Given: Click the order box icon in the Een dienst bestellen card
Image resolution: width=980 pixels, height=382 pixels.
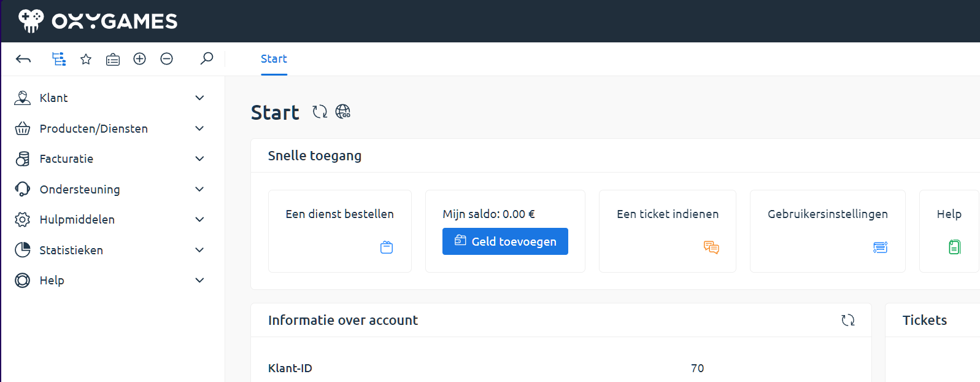Looking at the screenshot, I should pyautogui.click(x=387, y=248).
